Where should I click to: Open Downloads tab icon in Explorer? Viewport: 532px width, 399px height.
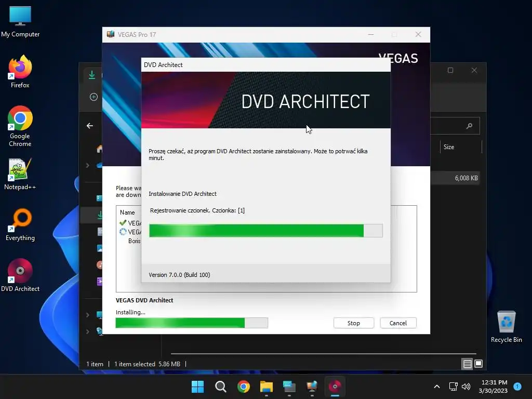pos(91,75)
